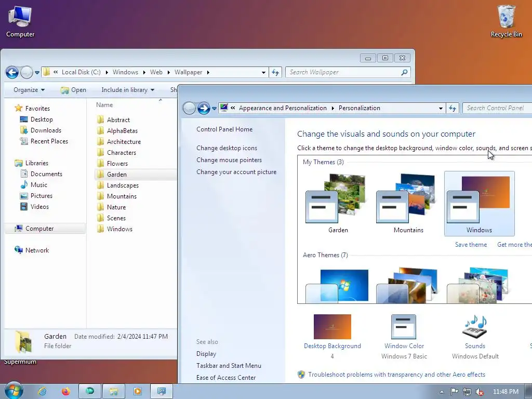The width and height of the screenshot is (532, 399).
Task: Select Network in the navigation pane
Action: (x=32, y=250)
